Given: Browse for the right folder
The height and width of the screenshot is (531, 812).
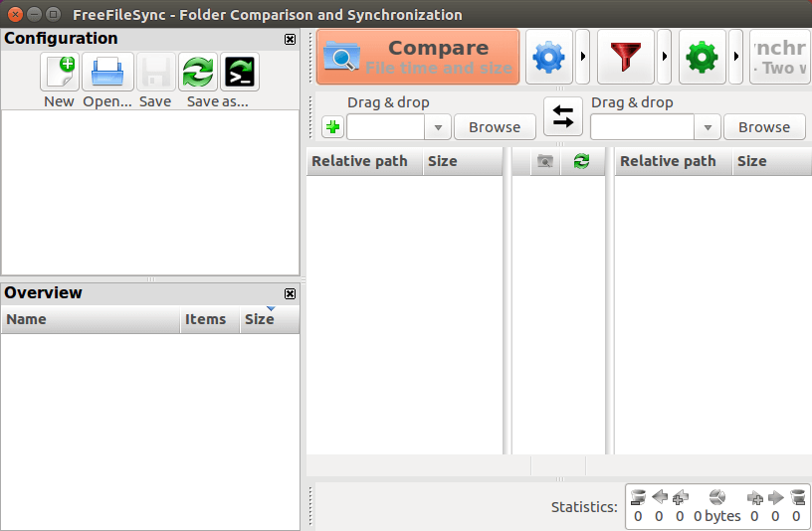Looking at the screenshot, I should pyautogui.click(x=763, y=127).
